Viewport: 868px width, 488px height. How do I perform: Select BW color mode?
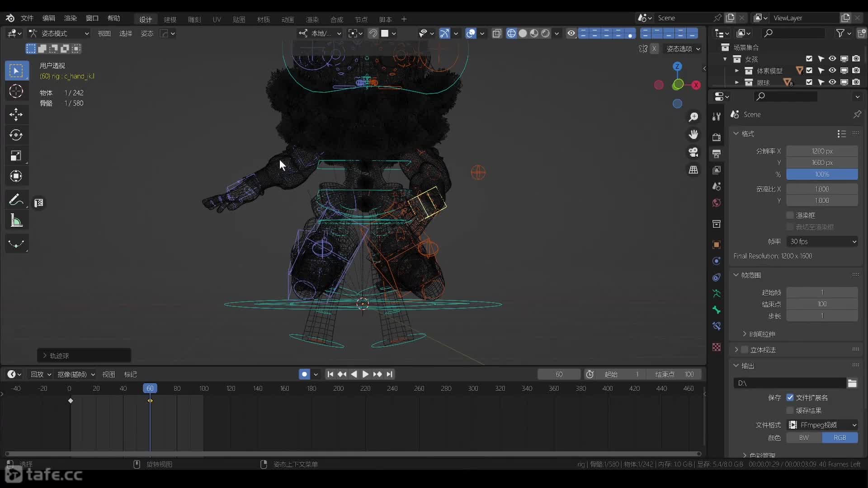[804, 438]
